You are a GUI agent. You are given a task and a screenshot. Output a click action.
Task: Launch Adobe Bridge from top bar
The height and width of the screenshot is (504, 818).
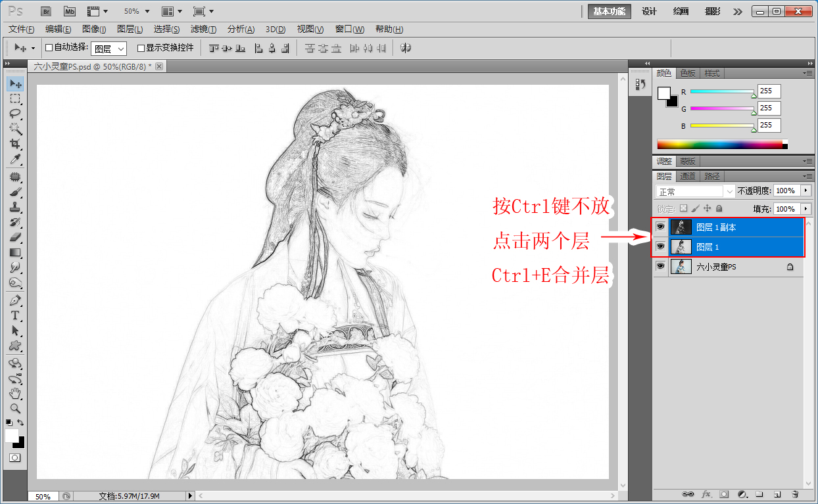pos(46,11)
